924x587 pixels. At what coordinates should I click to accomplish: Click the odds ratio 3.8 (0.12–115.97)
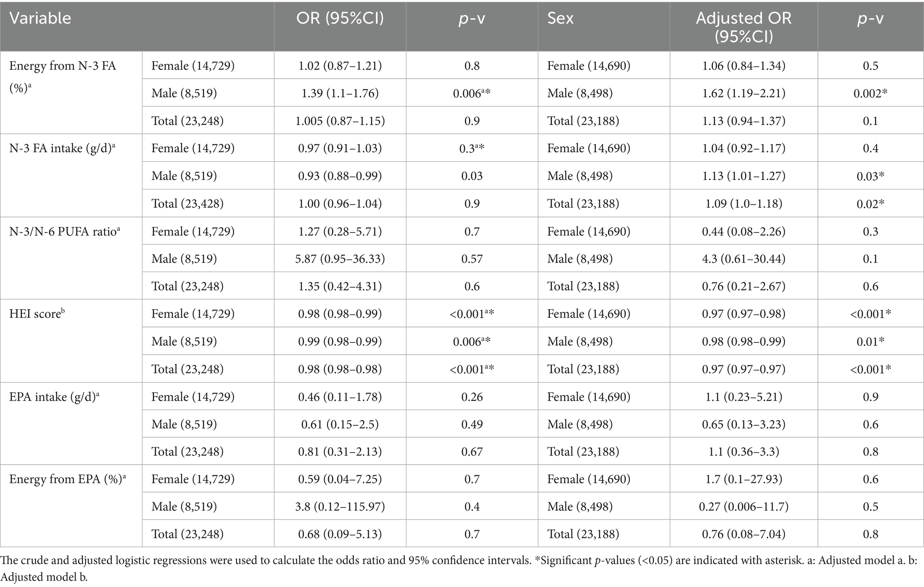[x=340, y=507]
